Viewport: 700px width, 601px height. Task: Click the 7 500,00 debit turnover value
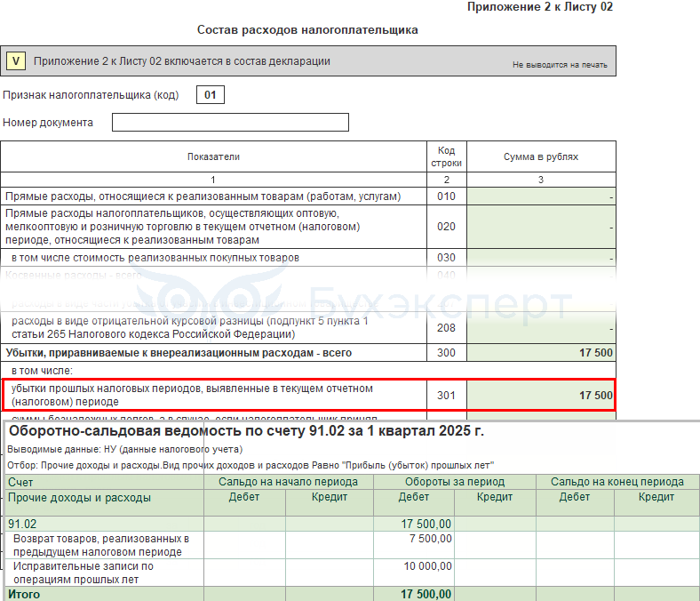(x=430, y=539)
